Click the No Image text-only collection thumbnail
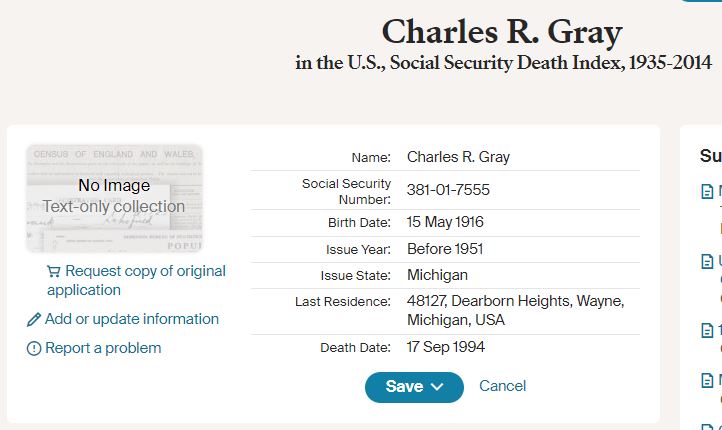Image resolution: width=722 pixels, height=430 pixels. (114, 198)
